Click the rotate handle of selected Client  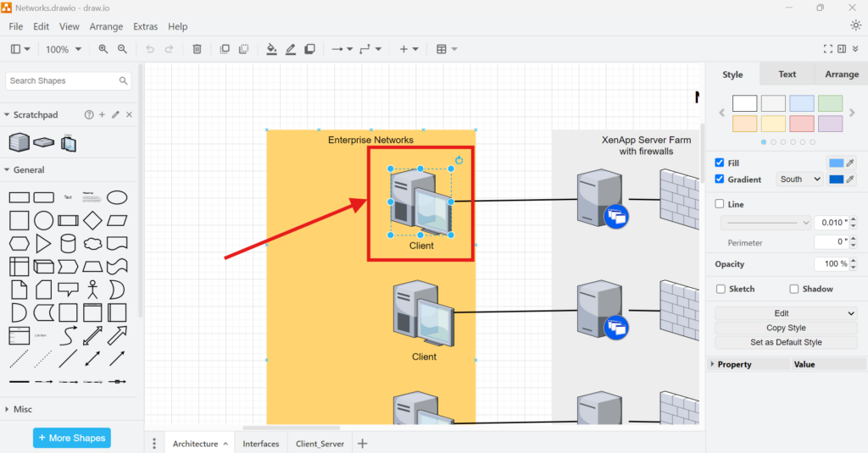(459, 160)
